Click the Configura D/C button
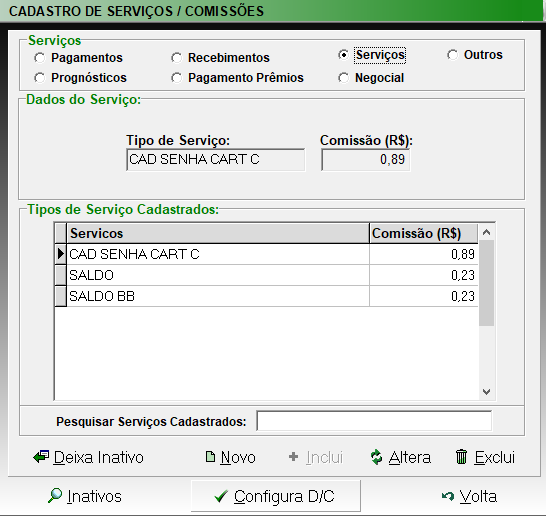The image size is (546, 516). 275,496
